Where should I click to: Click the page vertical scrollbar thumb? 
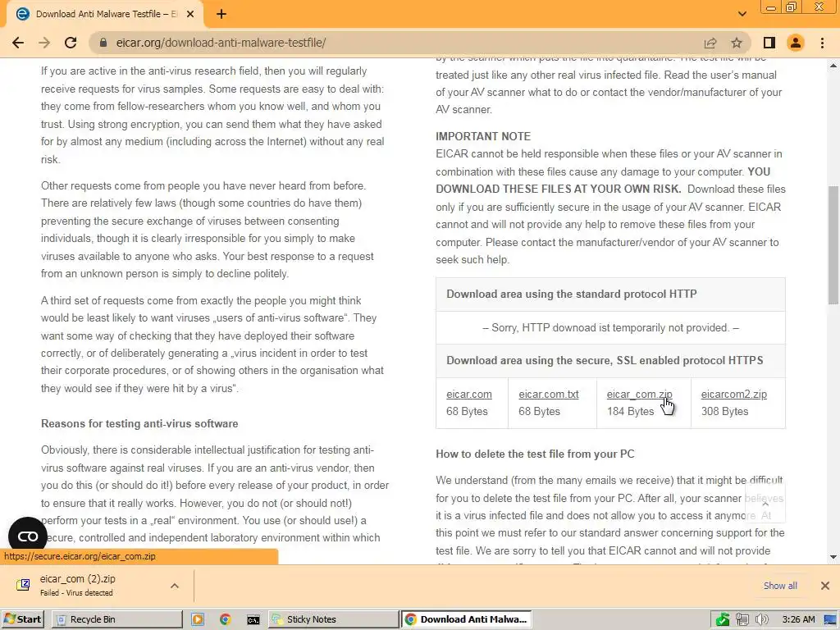point(833,244)
